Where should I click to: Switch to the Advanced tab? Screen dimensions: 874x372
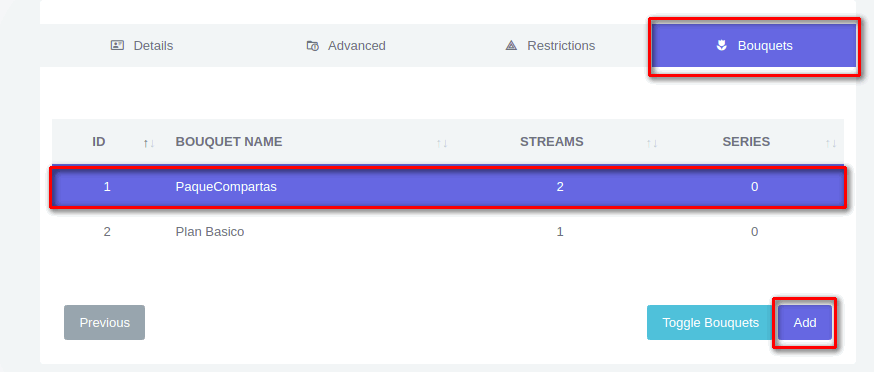point(346,46)
